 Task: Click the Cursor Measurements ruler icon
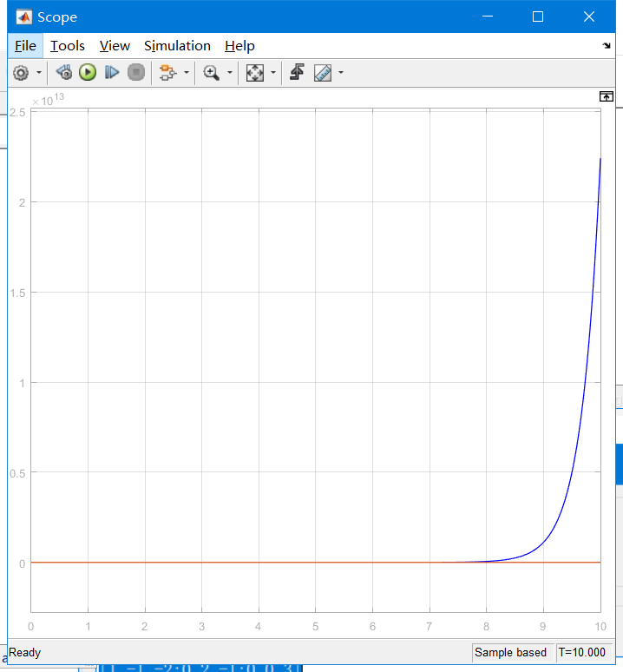[x=323, y=73]
